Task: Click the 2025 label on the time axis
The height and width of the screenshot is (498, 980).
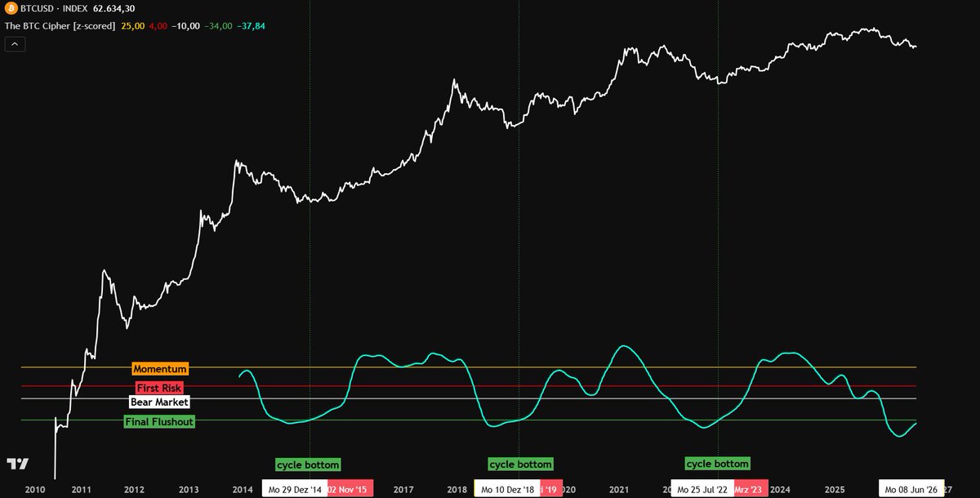Action: (833, 490)
